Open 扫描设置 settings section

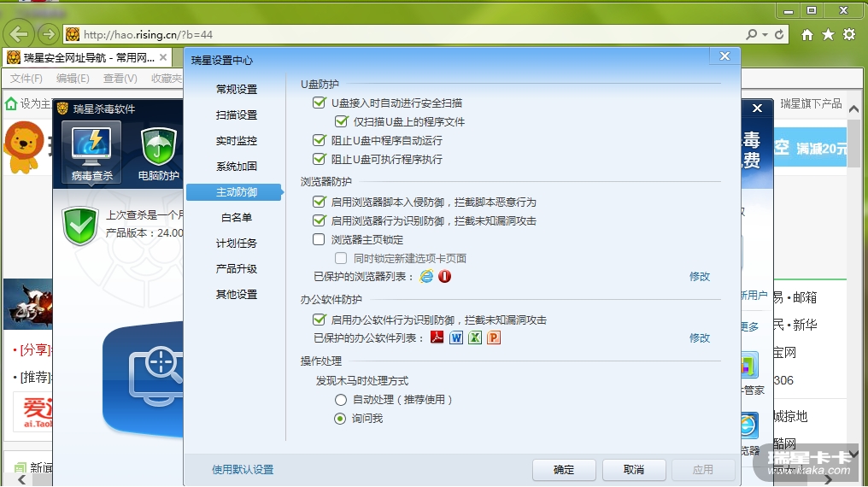pos(237,114)
